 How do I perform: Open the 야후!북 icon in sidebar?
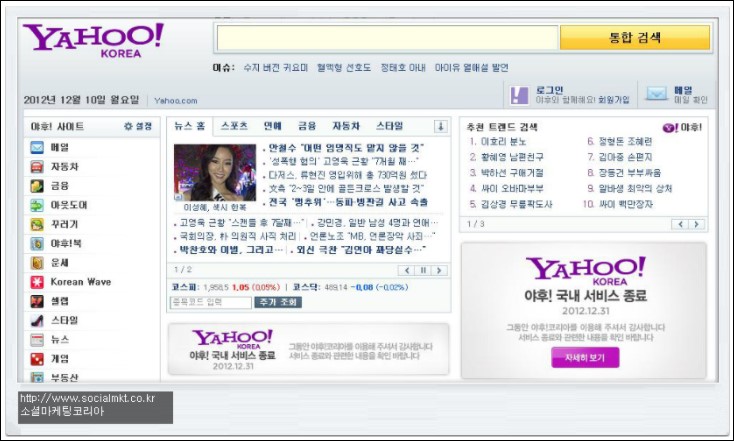pyautogui.click(x=37, y=243)
